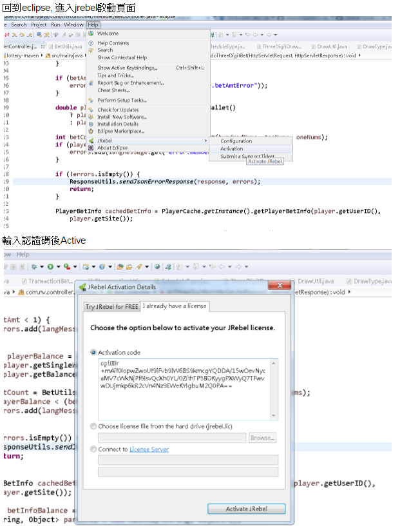Select Show Contextual Help menu item
The height and width of the screenshot is (530, 420).
pos(148,57)
